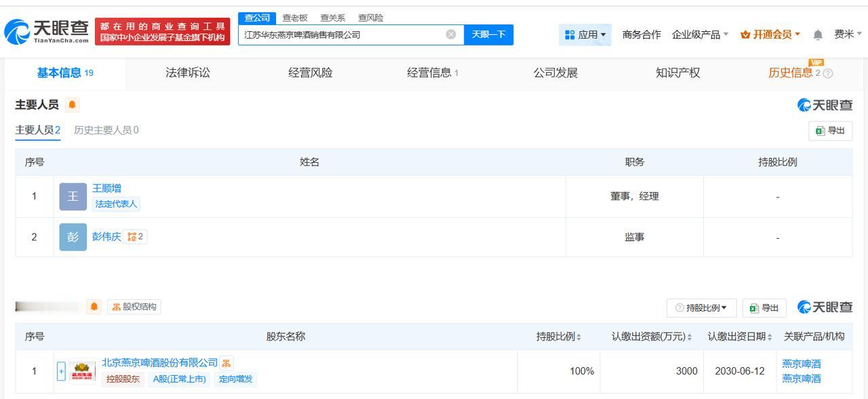
Task: Open the 应用 dropdown
Action: click(585, 35)
